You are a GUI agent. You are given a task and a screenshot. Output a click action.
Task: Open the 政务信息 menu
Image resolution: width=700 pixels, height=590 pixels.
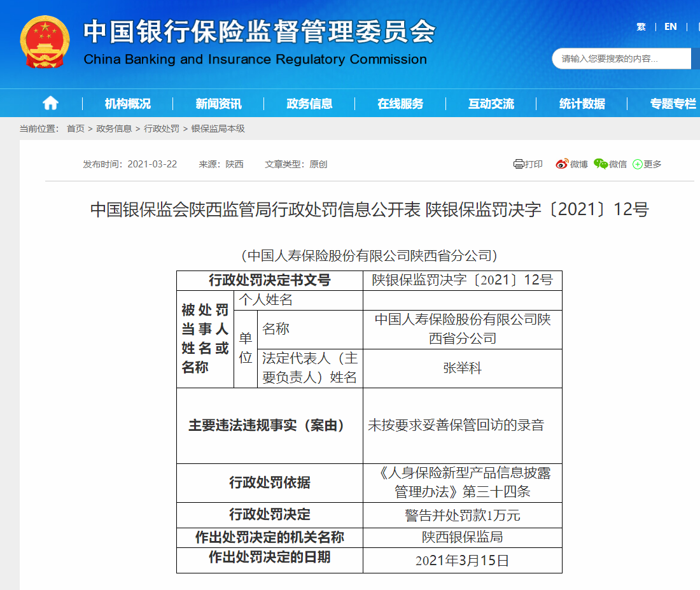point(309,104)
